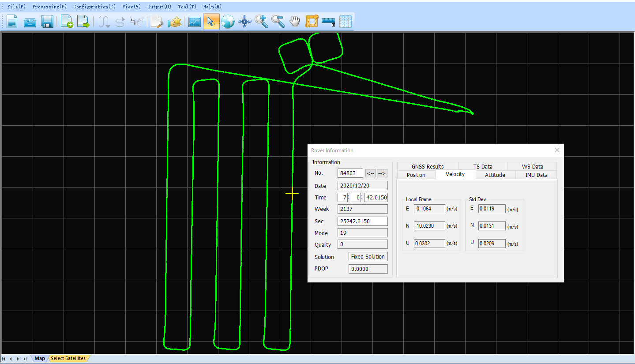This screenshot has height=364, width=635.
Task: Open the Output(O) menu
Action: point(159,7)
